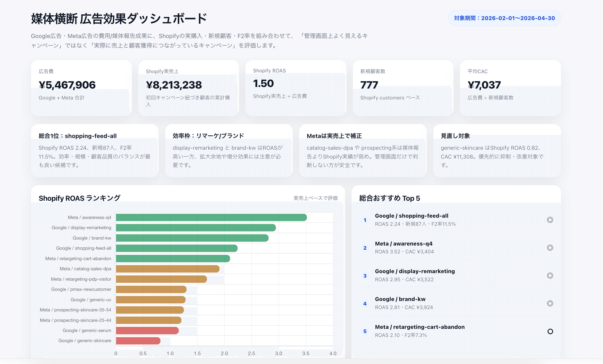This screenshot has width=603, height=364.
Task: Click the red Google / generic-serum bar
Action: pos(147,330)
